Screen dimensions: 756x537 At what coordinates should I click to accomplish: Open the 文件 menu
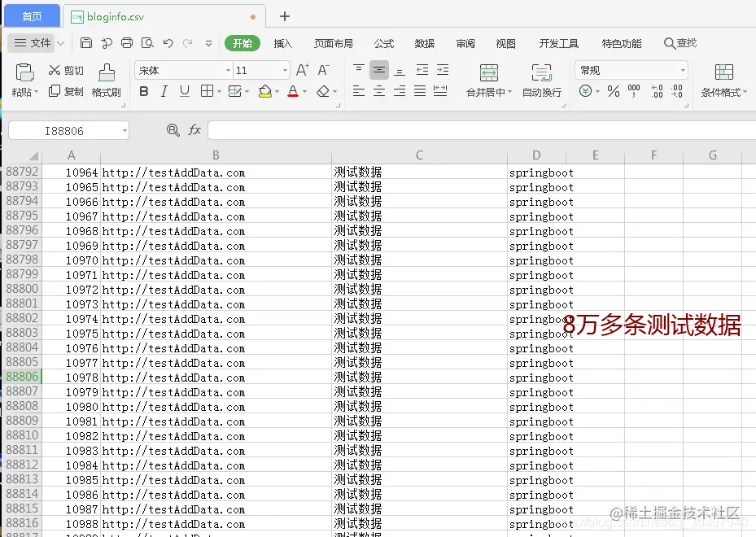[x=33, y=43]
